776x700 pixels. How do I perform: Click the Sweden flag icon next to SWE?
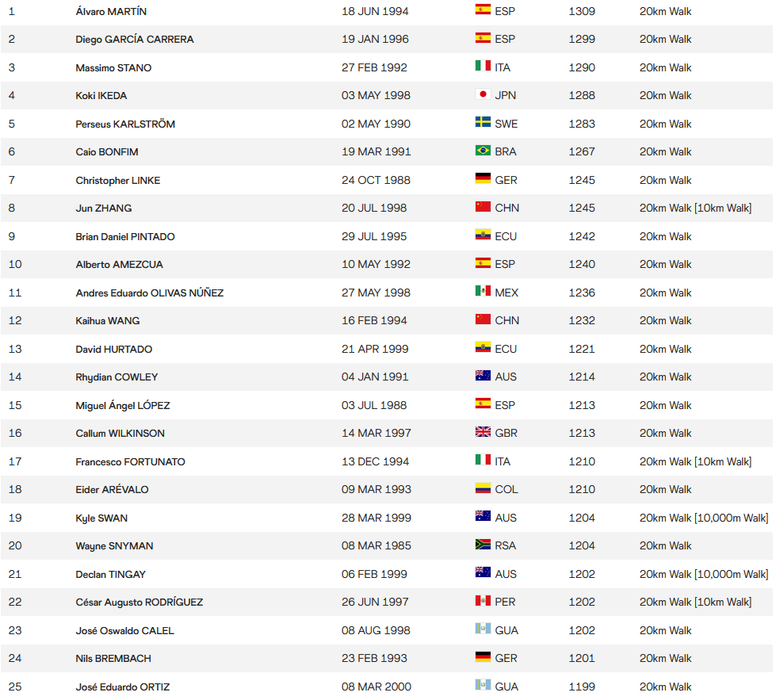pos(483,122)
